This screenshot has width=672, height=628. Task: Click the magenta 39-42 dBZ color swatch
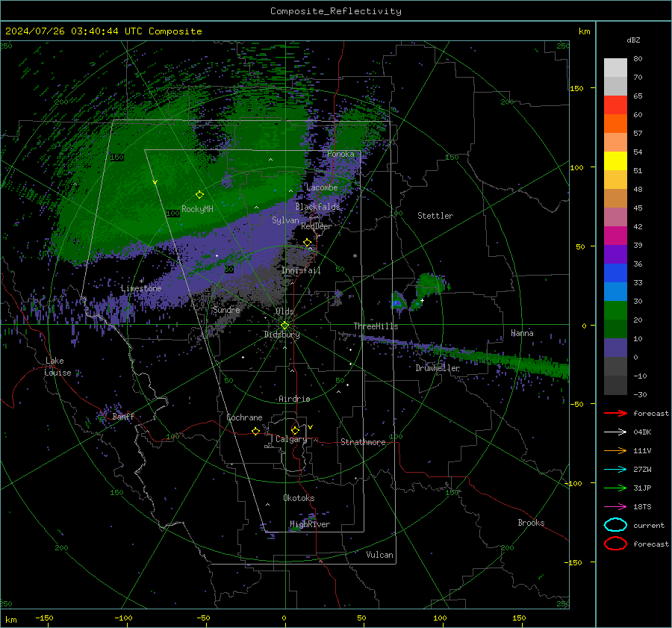pyautogui.click(x=615, y=236)
